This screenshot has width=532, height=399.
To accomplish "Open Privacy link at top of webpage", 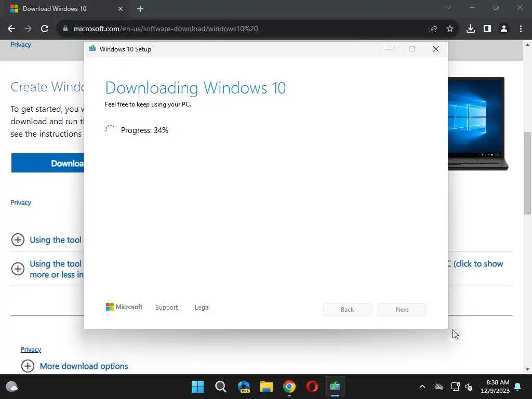I will click(x=21, y=45).
